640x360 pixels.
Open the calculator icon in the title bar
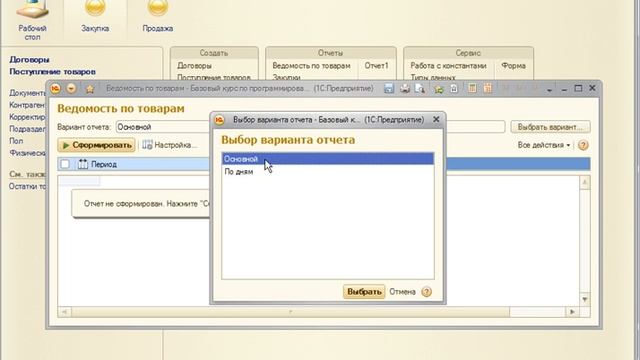tap(472, 88)
